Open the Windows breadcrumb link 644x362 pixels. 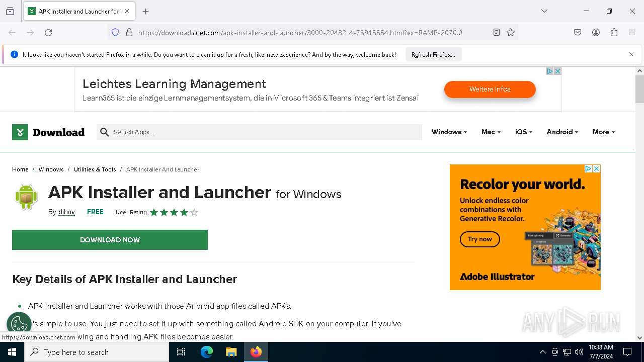[51, 169]
